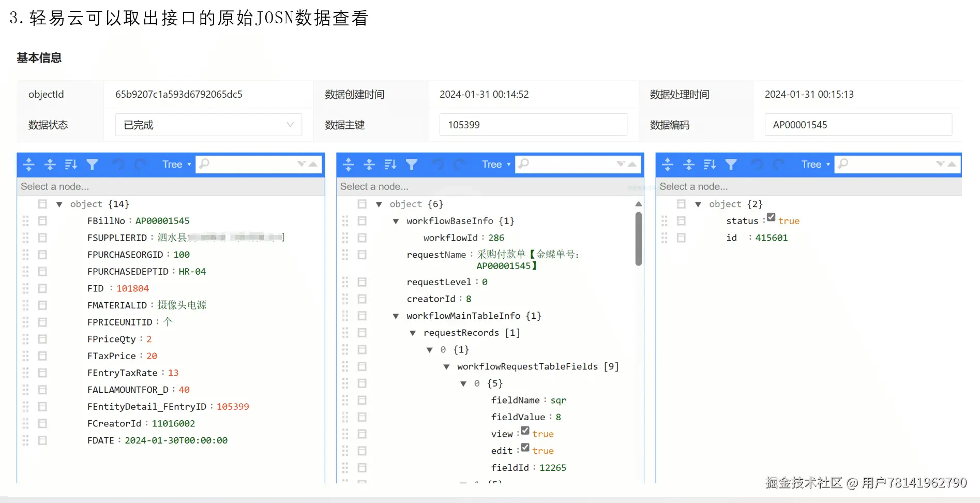This screenshot has height=503, width=980.
Task: Collapse all fields in the left JSON panel
Action: click(50, 165)
